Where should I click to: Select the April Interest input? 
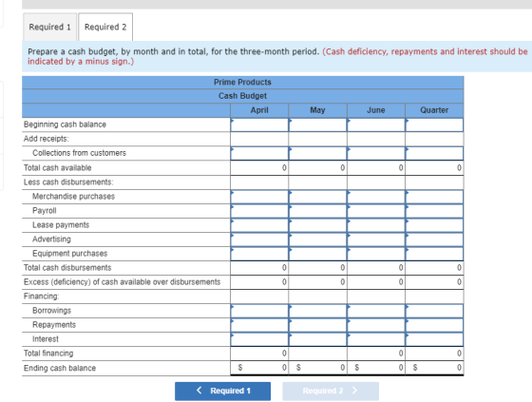click(x=259, y=339)
